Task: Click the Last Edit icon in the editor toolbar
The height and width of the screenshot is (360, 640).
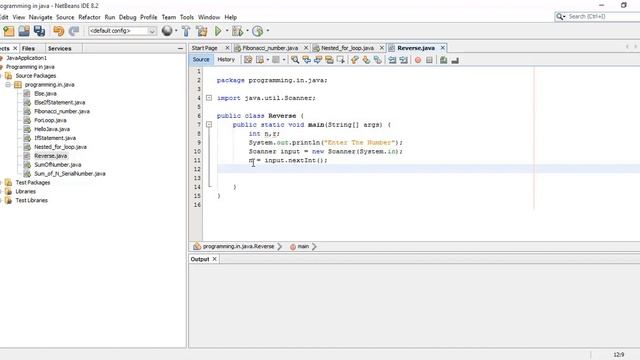Action: 248,60
